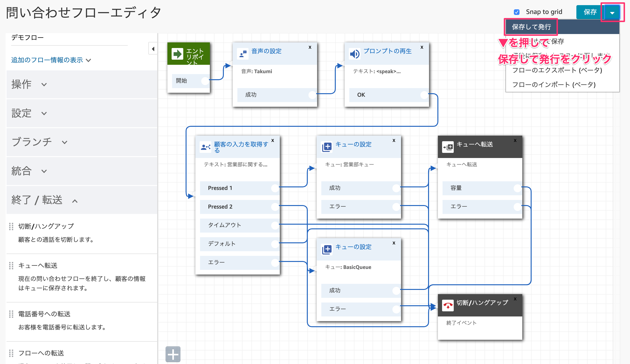Close the 顧客の入力を取得する block

(x=273, y=141)
